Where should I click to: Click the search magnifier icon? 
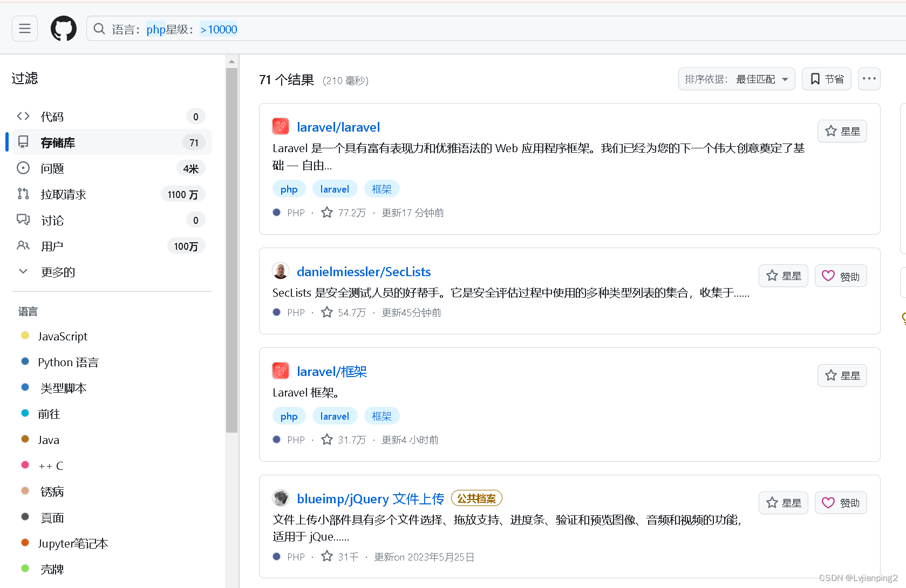coord(99,29)
